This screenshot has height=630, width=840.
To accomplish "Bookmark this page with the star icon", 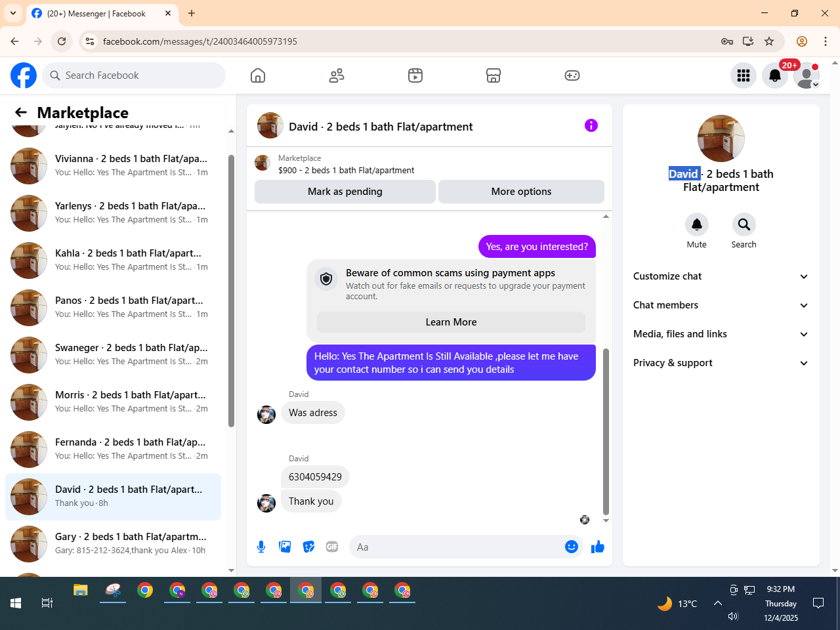I will 769,41.
